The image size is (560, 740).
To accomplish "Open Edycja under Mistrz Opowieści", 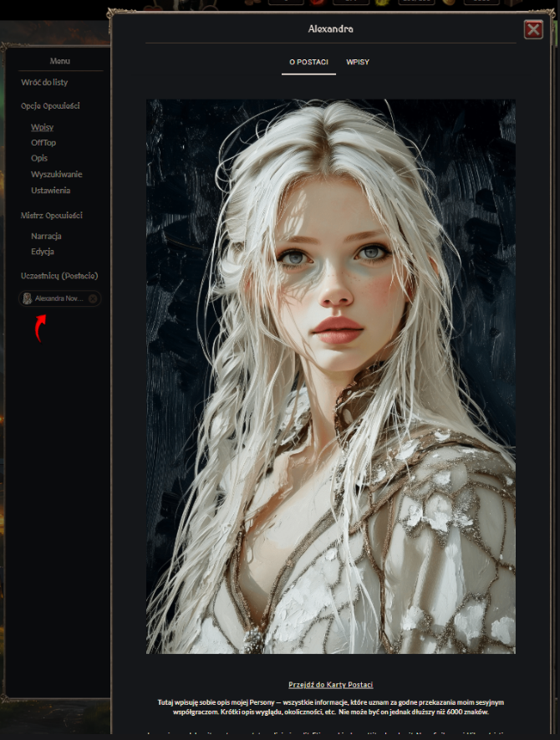I will coord(43,252).
